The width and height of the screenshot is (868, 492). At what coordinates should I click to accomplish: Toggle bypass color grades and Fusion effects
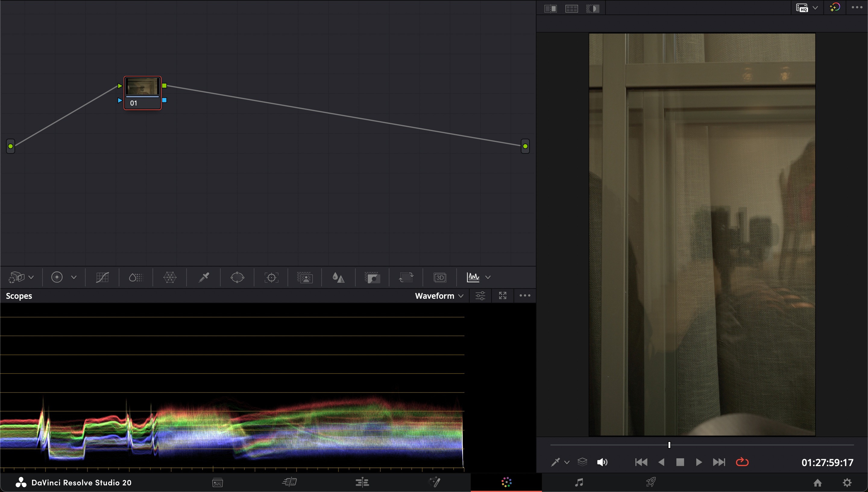click(x=835, y=8)
